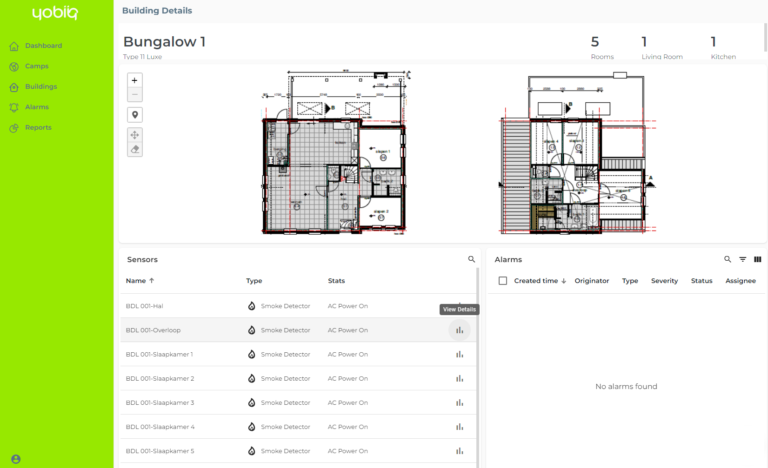Sort alarms by Severity column
Screen dimensions: 768x468
[664, 281]
